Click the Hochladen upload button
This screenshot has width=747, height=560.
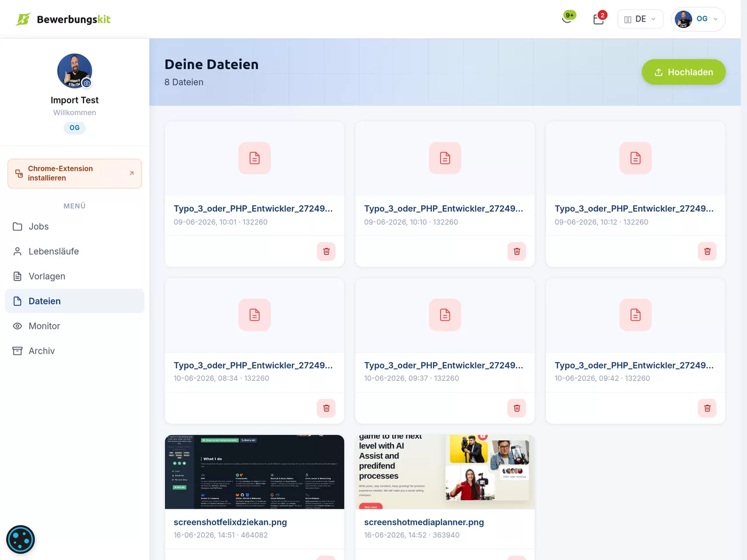[x=683, y=72]
